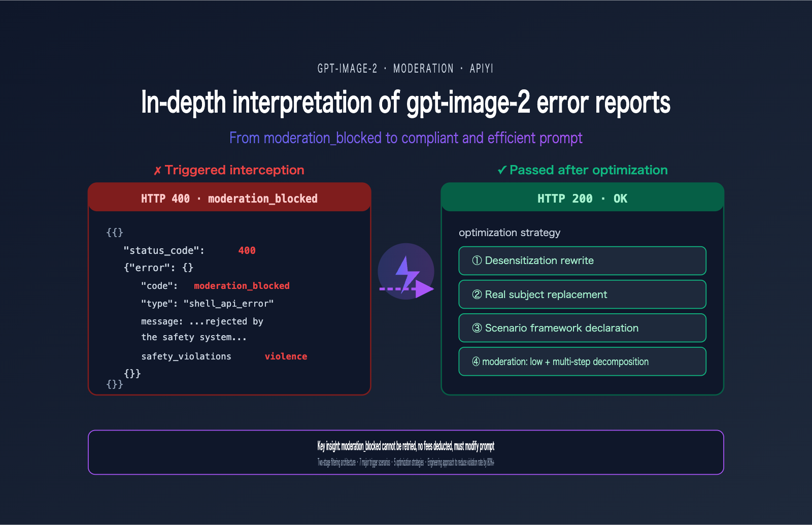Click the ① numbered circle icon
Image resolution: width=812 pixels, height=525 pixels.
476,260
